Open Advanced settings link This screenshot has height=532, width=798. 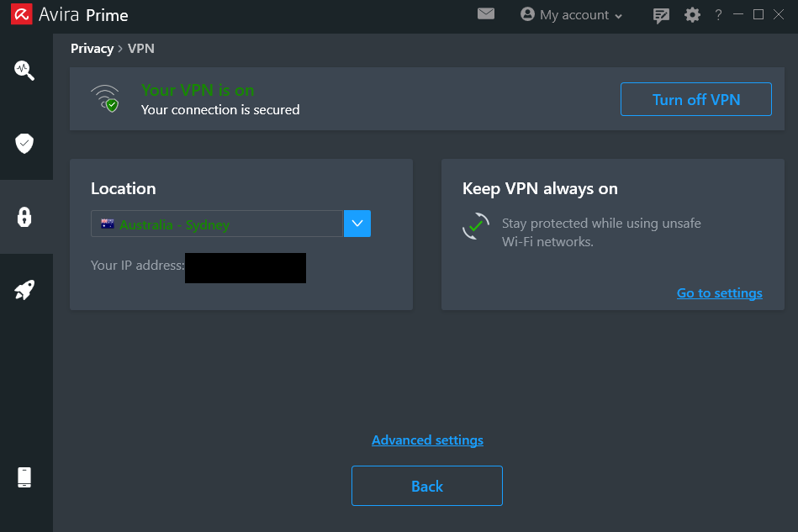[427, 440]
